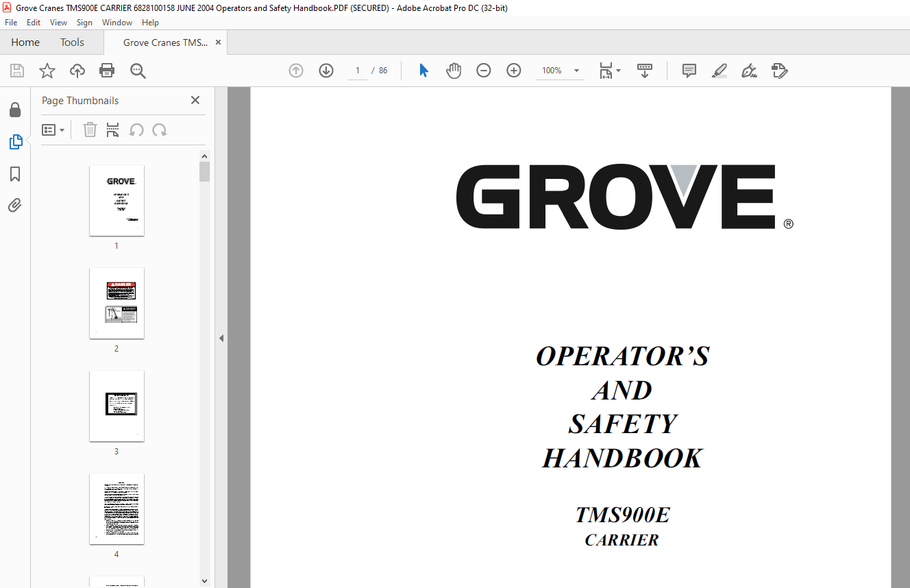This screenshot has width=910, height=588.
Task: Open the Sign menu
Action: (x=84, y=23)
